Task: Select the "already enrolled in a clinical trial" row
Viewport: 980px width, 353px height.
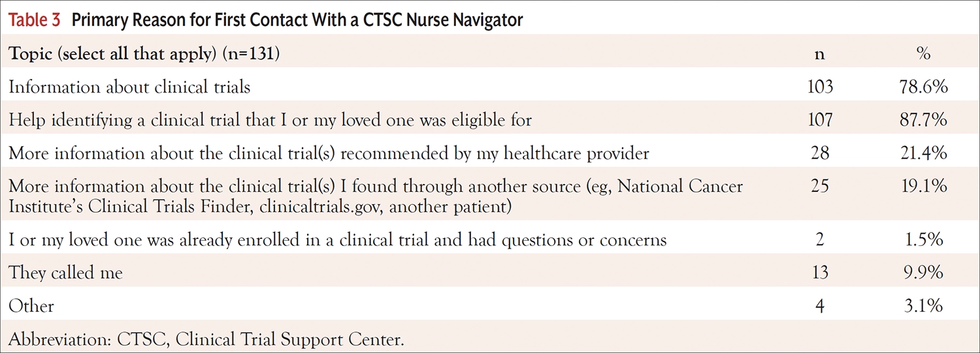Action: click(337, 239)
